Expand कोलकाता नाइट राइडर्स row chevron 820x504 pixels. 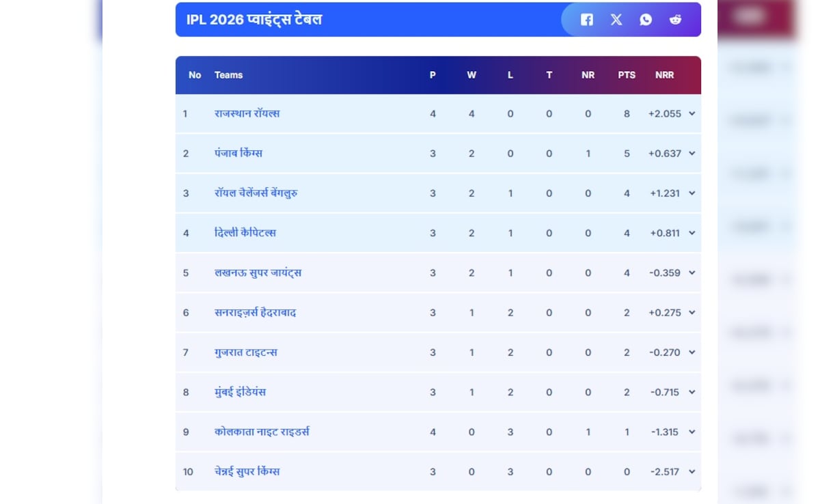692,432
